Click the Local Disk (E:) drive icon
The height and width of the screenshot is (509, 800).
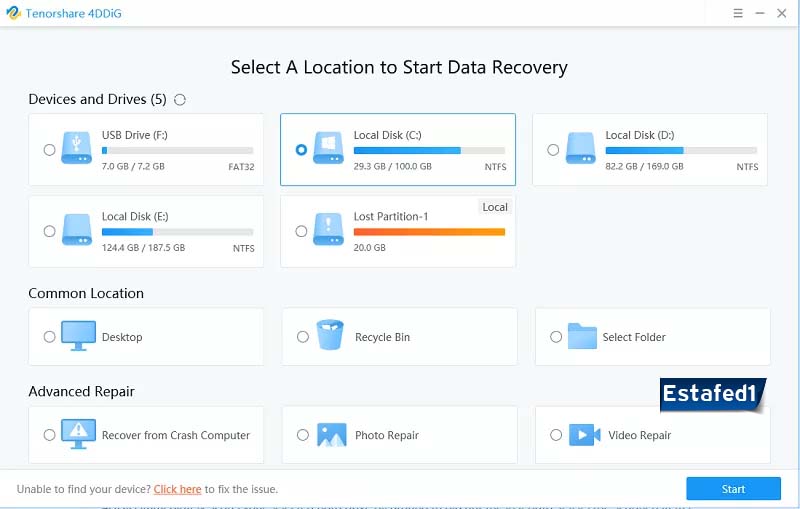click(x=77, y=231)
